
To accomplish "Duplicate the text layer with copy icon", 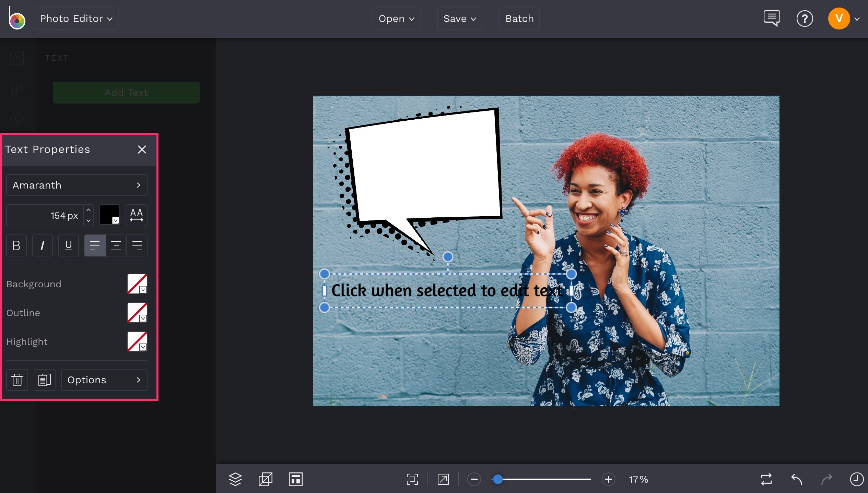I will [44, 380].
